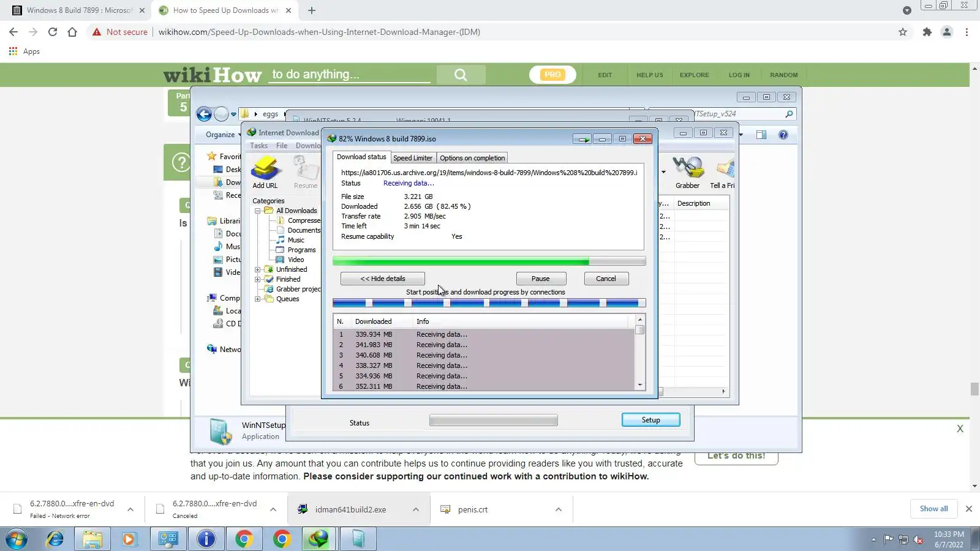The image size is (980, 551).
Task: Click the green download progress bar
Action: point(489,261)
